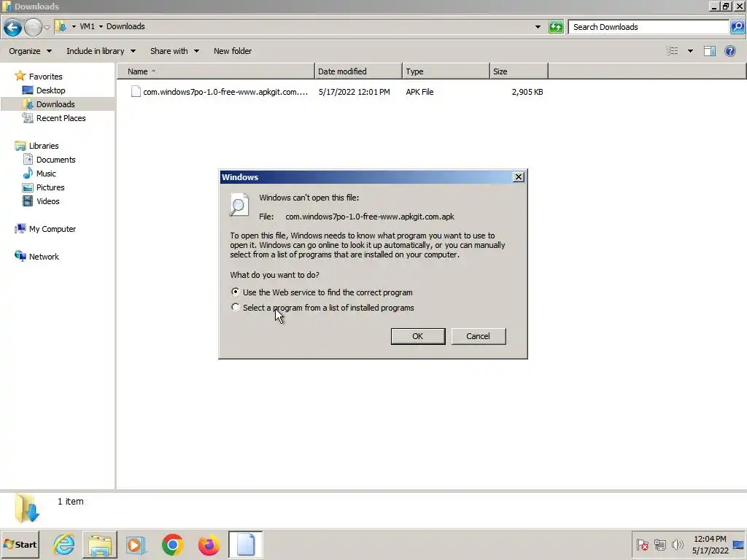Open Pictures library in sidebar

(50, 187)
